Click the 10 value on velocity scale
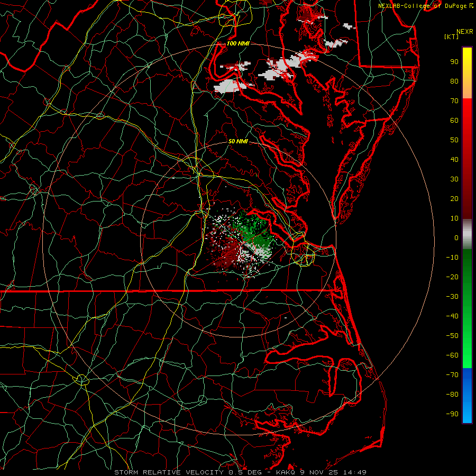 [x=454, y=218]
